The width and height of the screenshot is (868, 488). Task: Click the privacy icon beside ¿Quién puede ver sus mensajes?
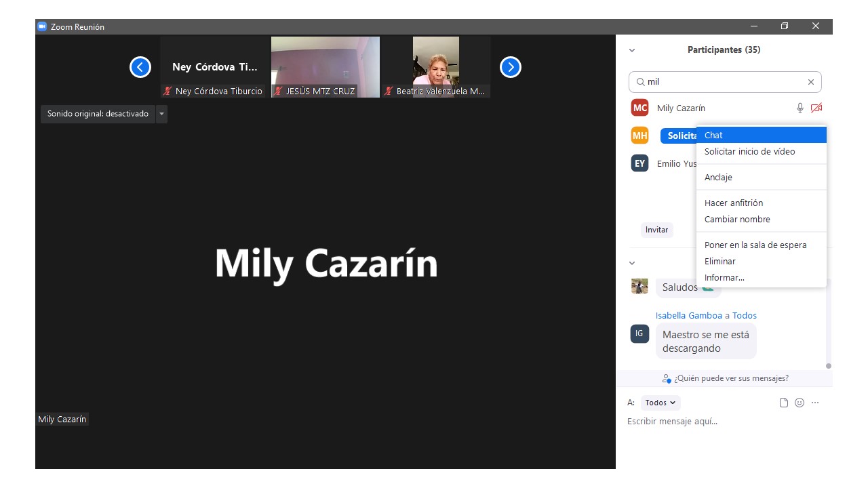667,379
